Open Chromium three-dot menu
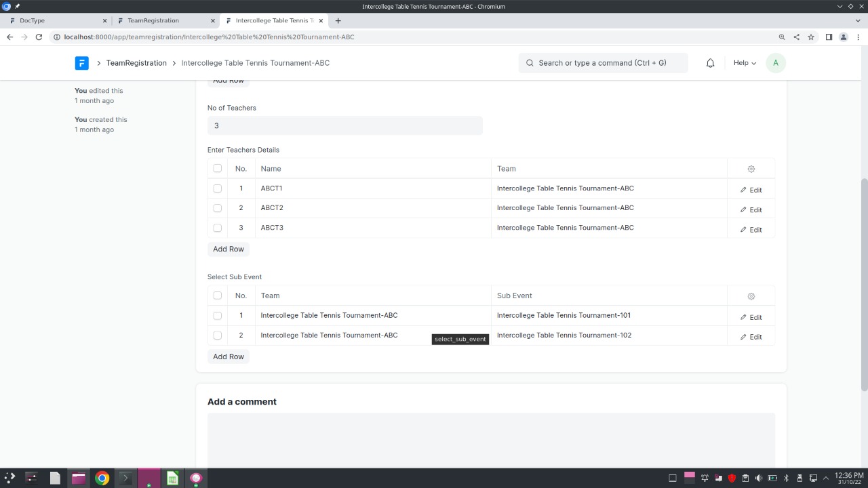 [859, 37]
